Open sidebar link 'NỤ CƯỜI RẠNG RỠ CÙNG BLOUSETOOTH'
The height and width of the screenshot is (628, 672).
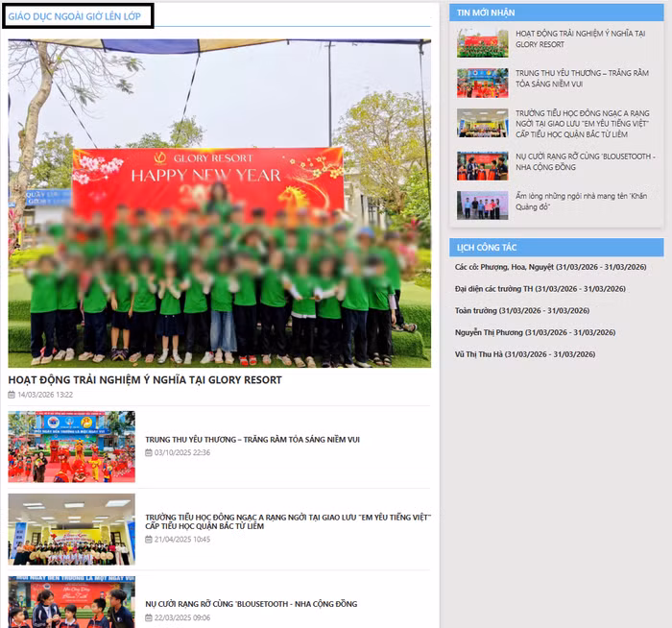(586, 161)
